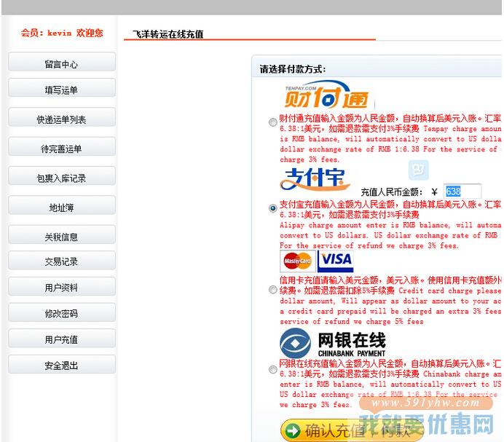Click 安全退出 to log out
This screenshot has height=442, width=504.
tap(62, 364)
